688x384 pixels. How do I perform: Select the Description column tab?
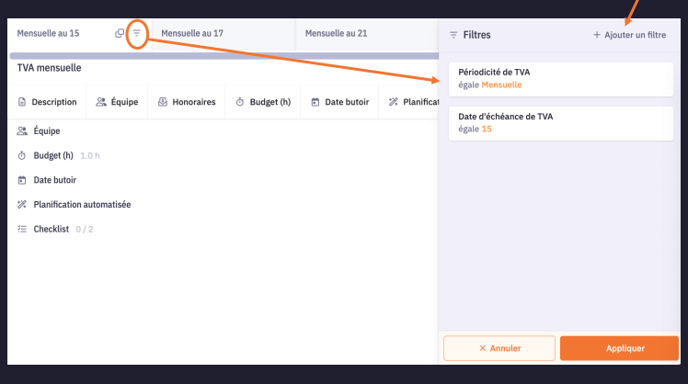coord(47,102)
